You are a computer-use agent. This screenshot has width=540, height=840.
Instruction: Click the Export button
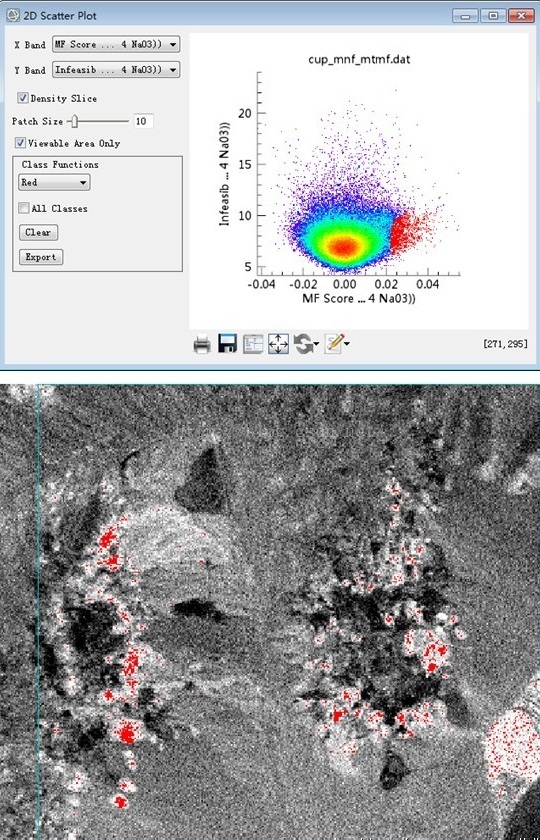tap(41, 257)
